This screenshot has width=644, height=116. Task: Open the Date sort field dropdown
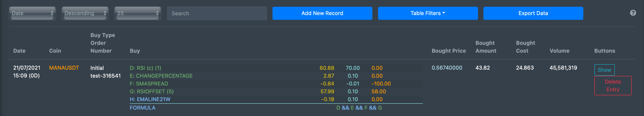pos(32,13)
